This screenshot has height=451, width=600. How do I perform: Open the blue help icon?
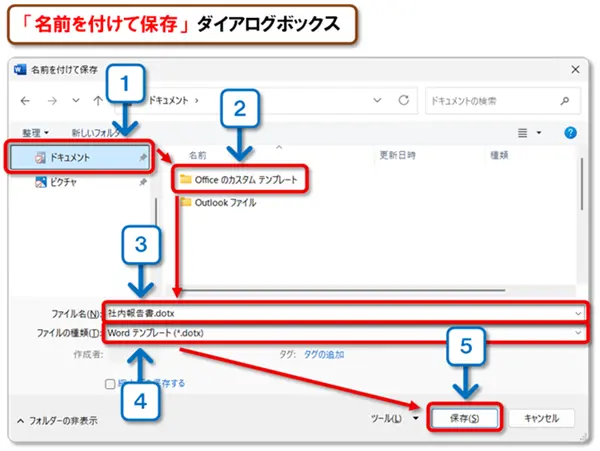tap(570, 133)
